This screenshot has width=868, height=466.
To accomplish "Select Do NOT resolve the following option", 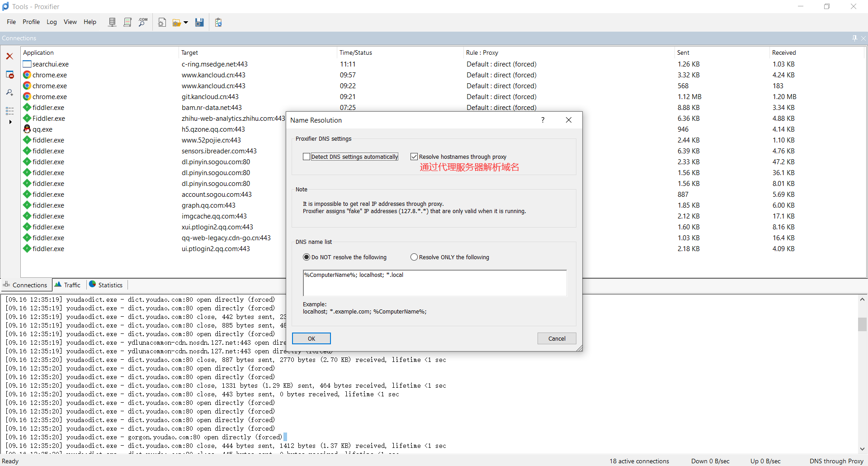I will pos(307,257).
